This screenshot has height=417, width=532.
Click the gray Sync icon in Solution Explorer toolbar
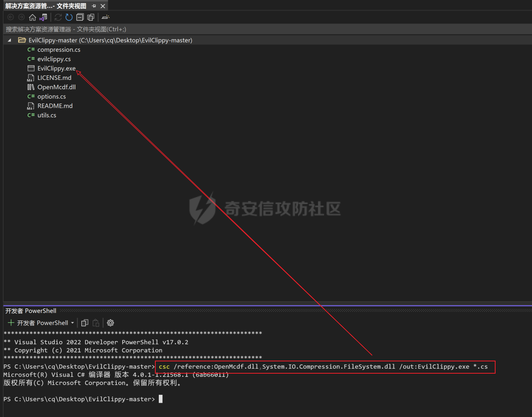pyautogui.click(x=58, y=17)
